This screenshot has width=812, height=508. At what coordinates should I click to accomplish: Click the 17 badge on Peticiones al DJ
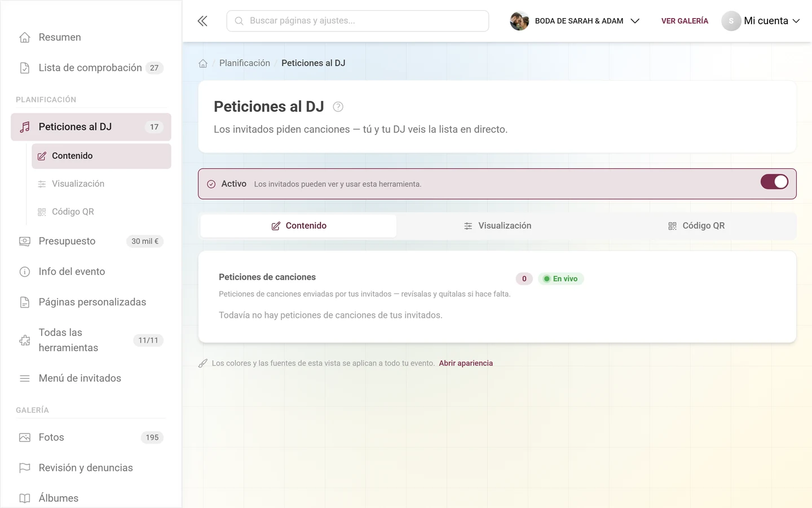click(154, 127)
